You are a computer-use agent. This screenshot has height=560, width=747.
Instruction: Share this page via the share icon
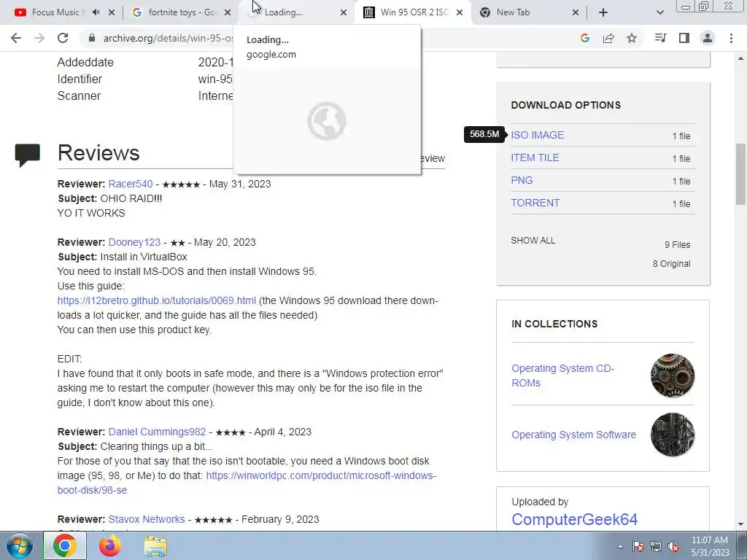point(608,38)
